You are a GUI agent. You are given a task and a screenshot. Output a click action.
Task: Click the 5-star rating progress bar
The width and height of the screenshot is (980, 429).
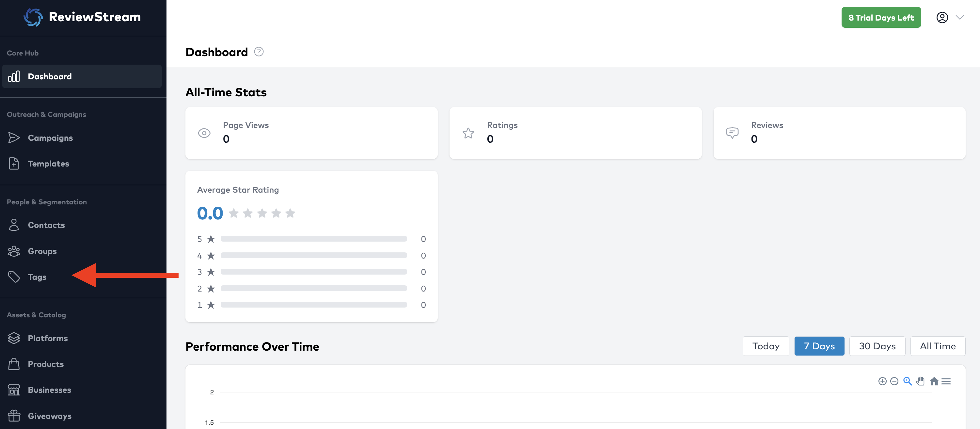(x=313, y=239)
